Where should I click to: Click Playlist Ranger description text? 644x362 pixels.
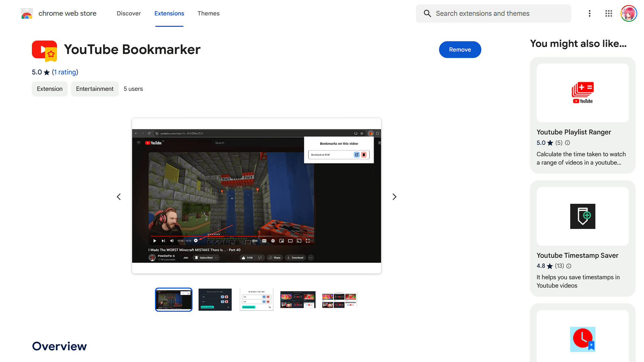[581, 158]
